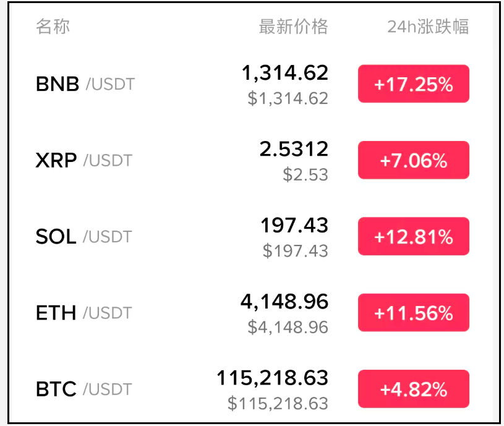
Task: Open the BTC /USDT trading pair
Action: point(83,390)
